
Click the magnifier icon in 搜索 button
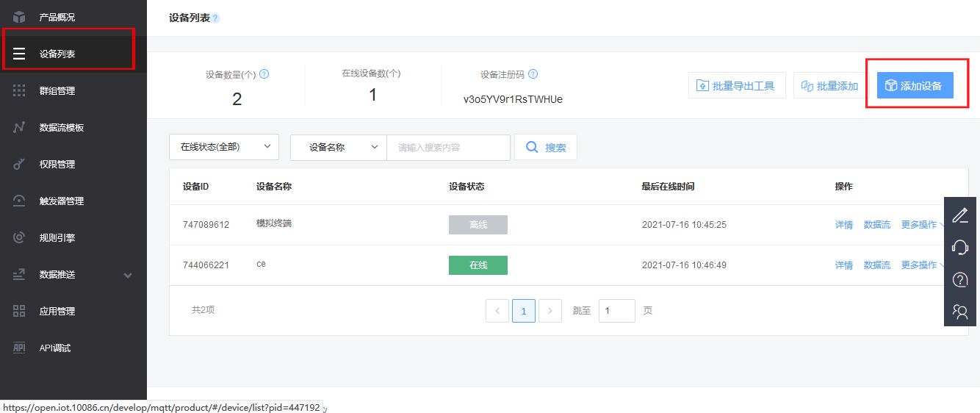tap(532, 147)
